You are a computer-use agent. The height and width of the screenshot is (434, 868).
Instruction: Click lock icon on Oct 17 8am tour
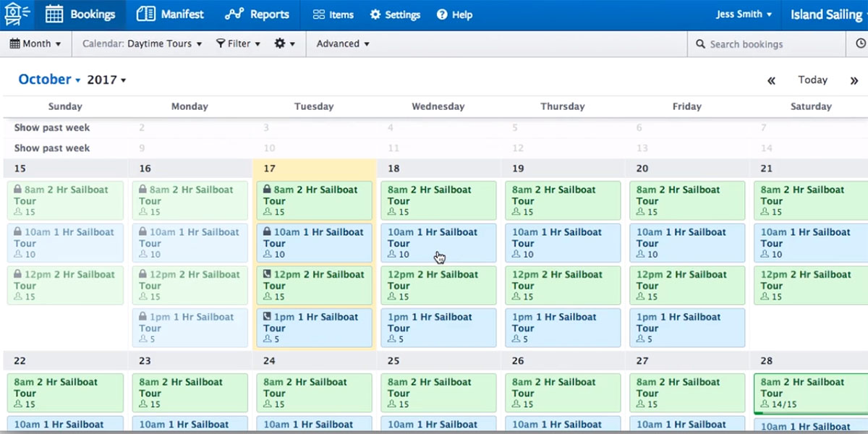267,190
